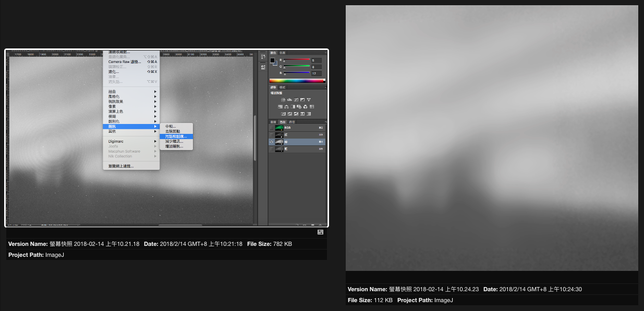Open the Channels panel flyout menu
The image size is (644, 311).
pos(326,122)
